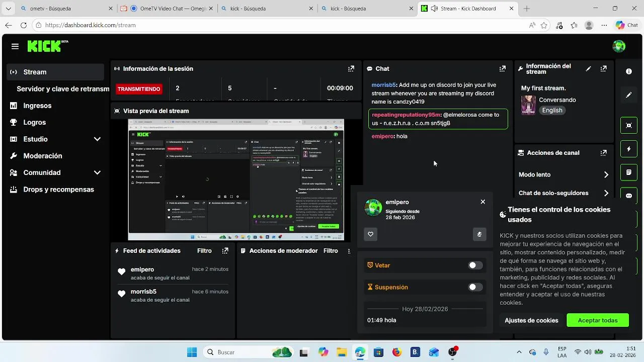The image size is (644, 362).
Task: Open the Modo lento options
Action: (563, 174)
